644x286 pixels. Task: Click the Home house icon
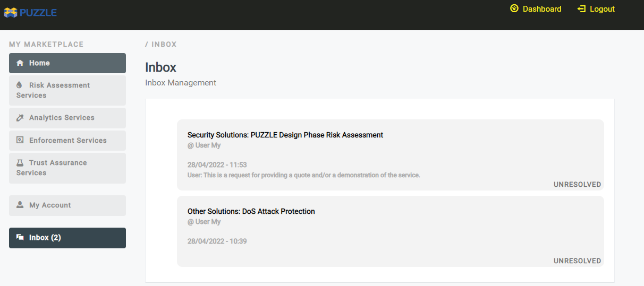point(20,63)
